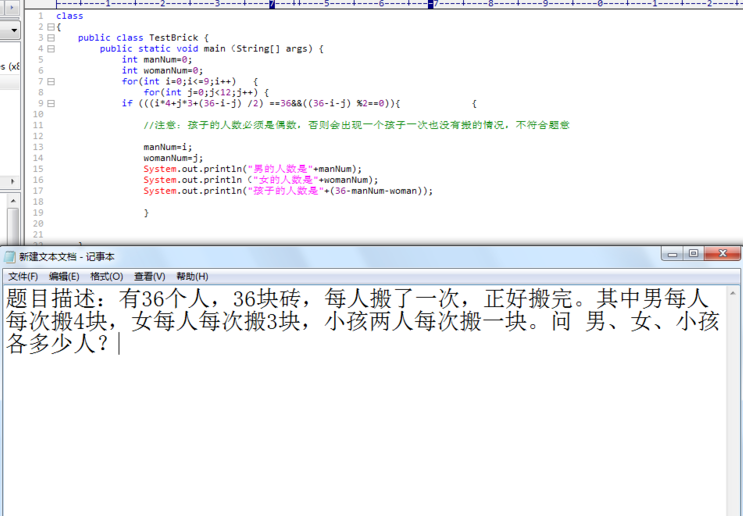Minimize the Notepad window
Image resolution: width=743 pixels, height=516 pixels.
click(x=672, y=254)
